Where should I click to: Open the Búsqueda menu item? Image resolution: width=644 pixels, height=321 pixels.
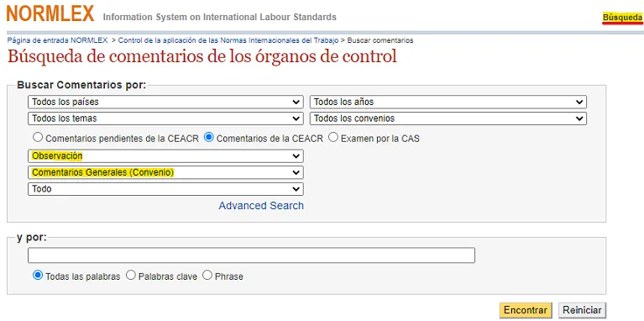(x=622, y=18)
